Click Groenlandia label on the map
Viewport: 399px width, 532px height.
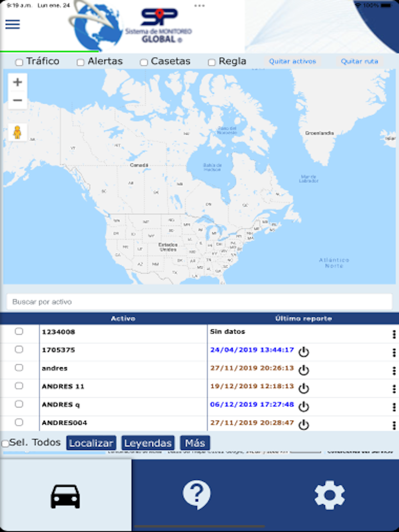point(319,133)
